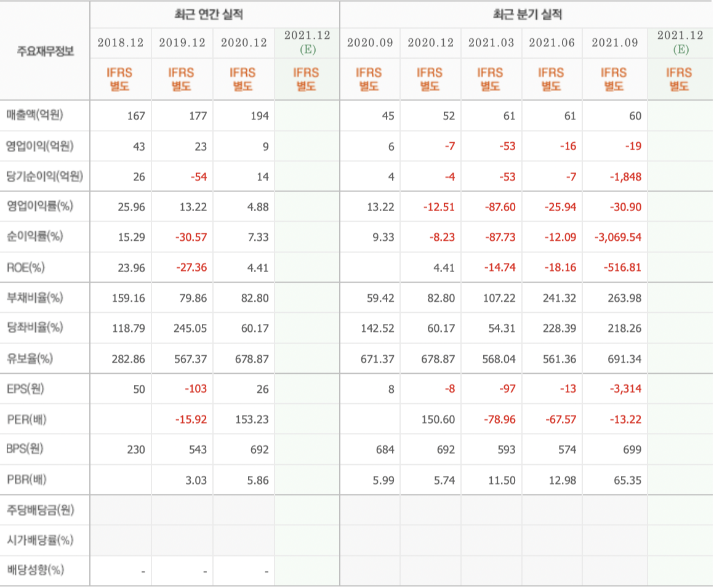
Task: Select the '시가배당률(%)' row label
Action: point(40,540)
